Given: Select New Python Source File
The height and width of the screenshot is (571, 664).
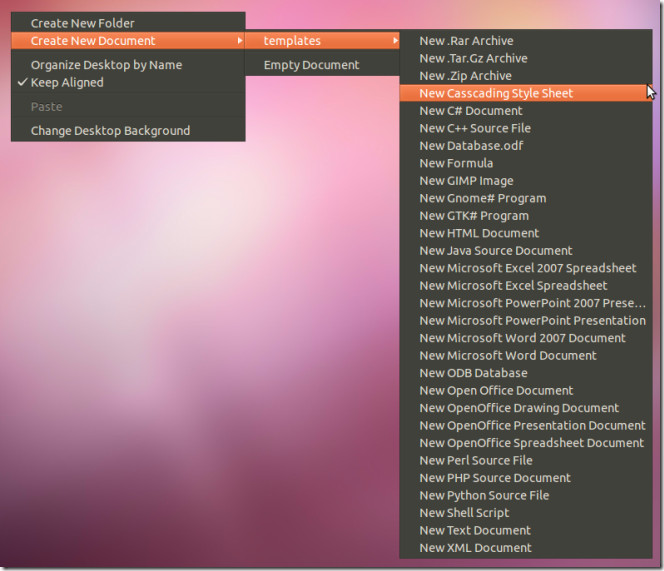Looking at the screenshot, I should [x=526, y=496].
